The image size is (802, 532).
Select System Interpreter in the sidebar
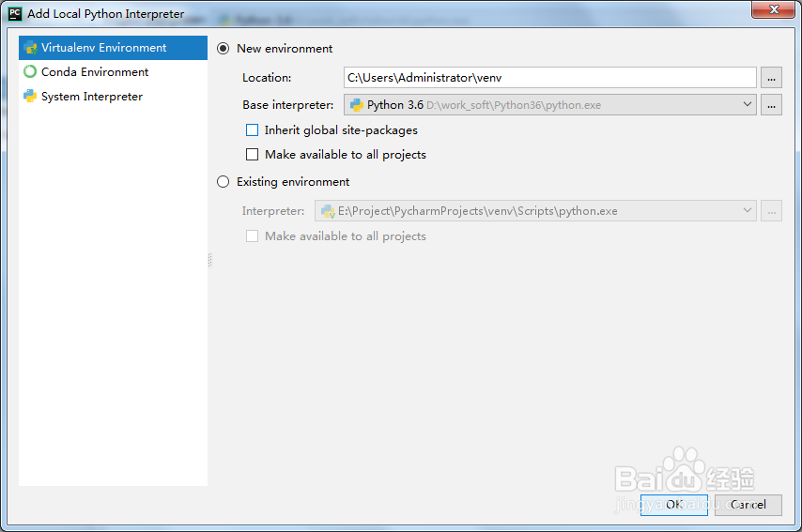click(113, 97)
